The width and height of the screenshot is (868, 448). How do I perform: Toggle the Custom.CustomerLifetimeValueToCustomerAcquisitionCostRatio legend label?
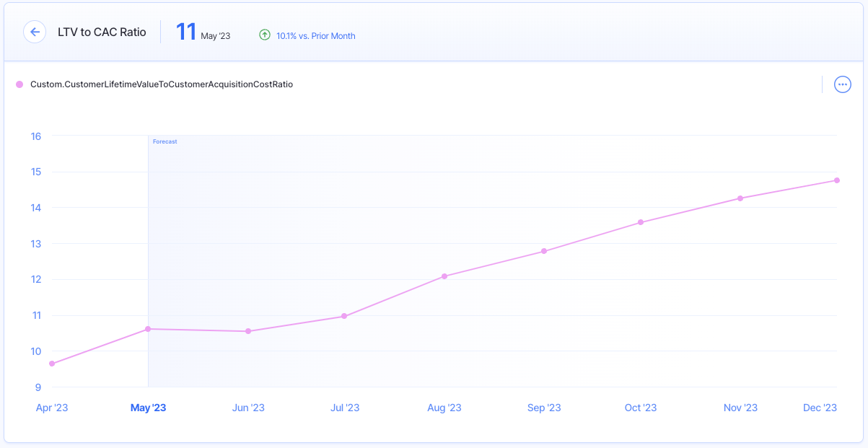(161, 84)
